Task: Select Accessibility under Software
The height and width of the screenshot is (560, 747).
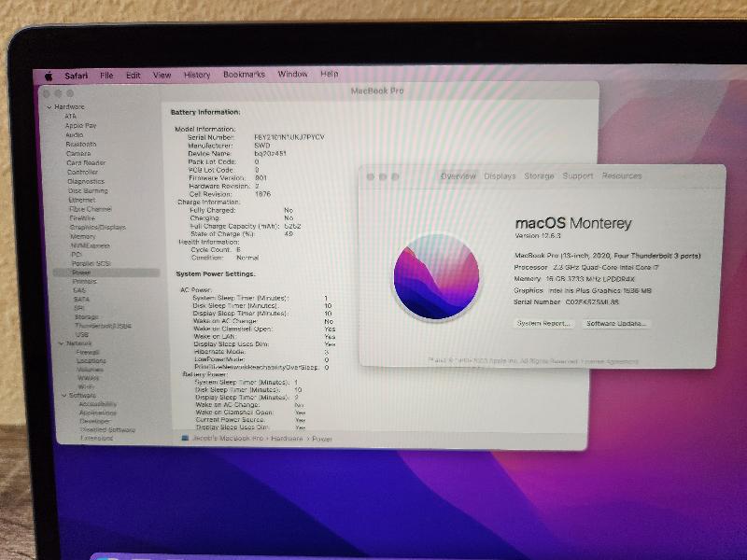Action: [98, 404]
